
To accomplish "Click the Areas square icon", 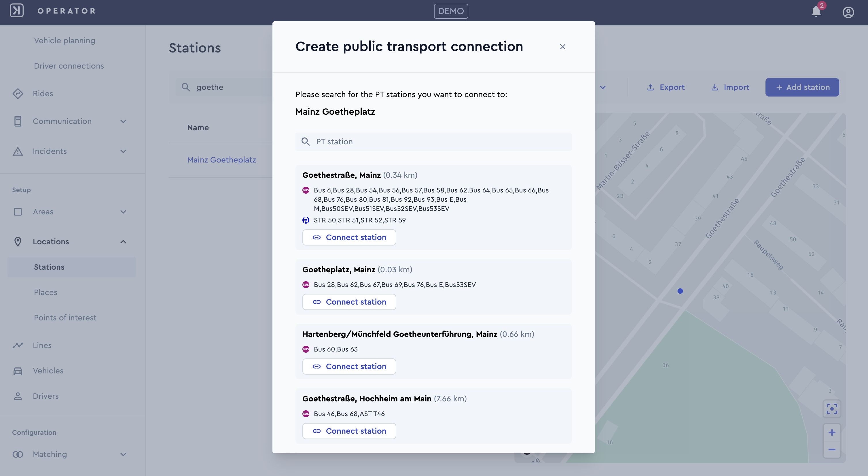I will click(x=18, y=212).
